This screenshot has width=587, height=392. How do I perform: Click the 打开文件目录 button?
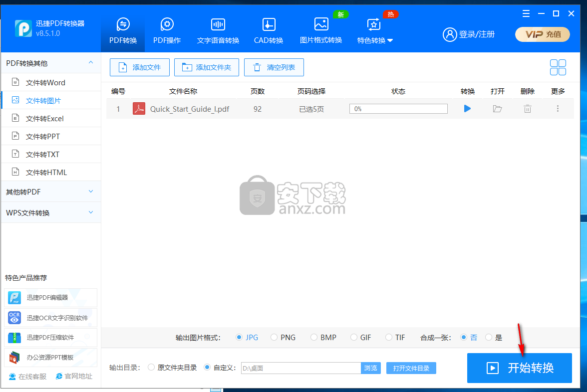click(x=411, y=368)
